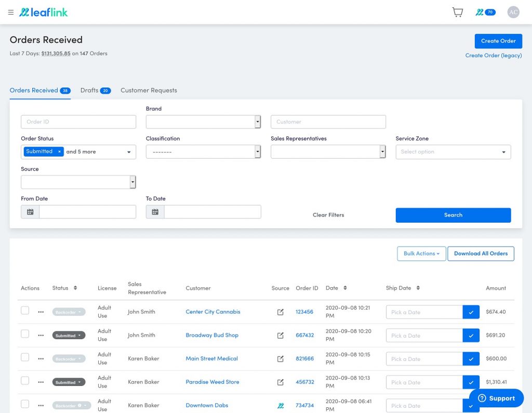Select the Center City Cannabis order checkbox
Viewport: 532px width, 413px height.
25,311
